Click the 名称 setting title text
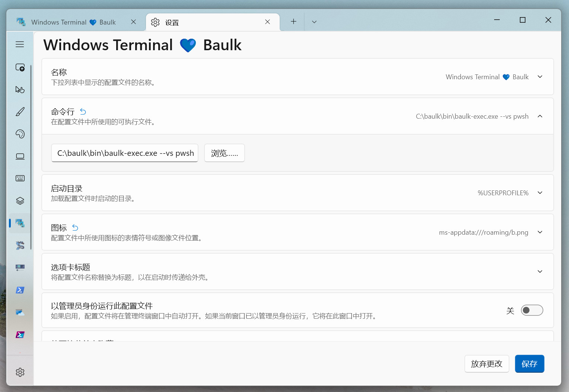Image resolution: width=569 pixels, height=392 pixels. pos(59,72)
